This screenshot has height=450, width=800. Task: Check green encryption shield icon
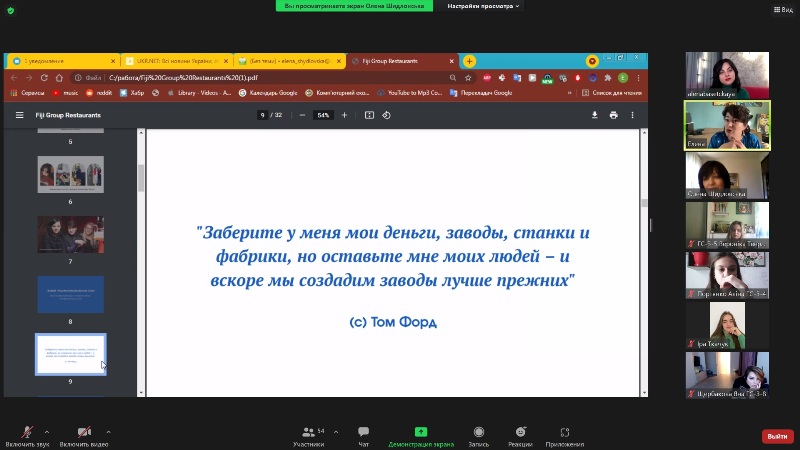coord(11,10)
